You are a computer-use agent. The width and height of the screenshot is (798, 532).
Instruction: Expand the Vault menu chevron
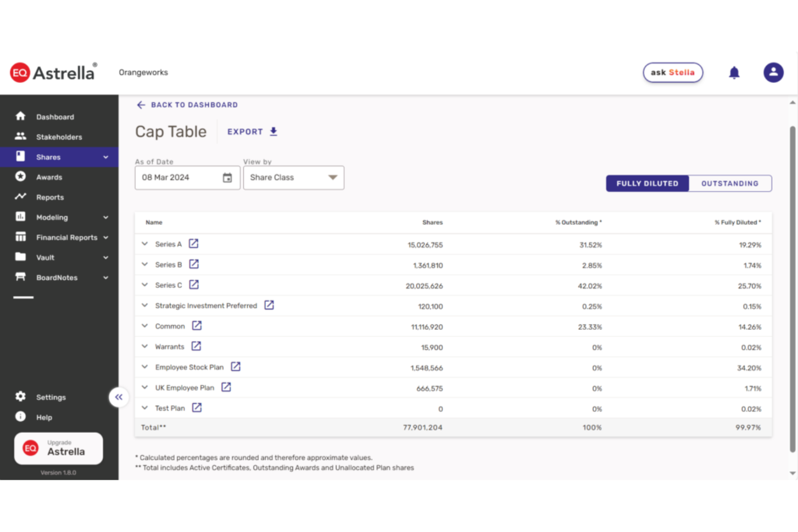[106, 258]
